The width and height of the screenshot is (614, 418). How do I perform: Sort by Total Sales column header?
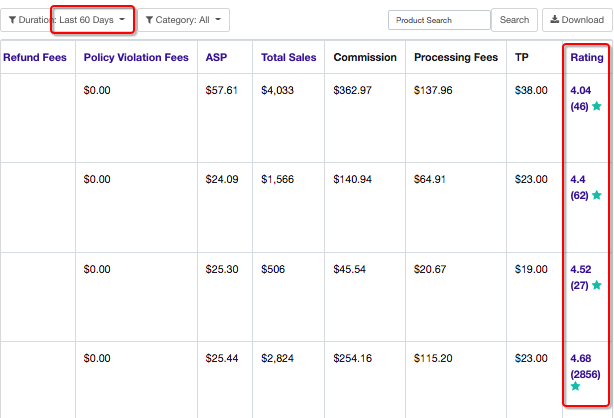click(288, 58)
